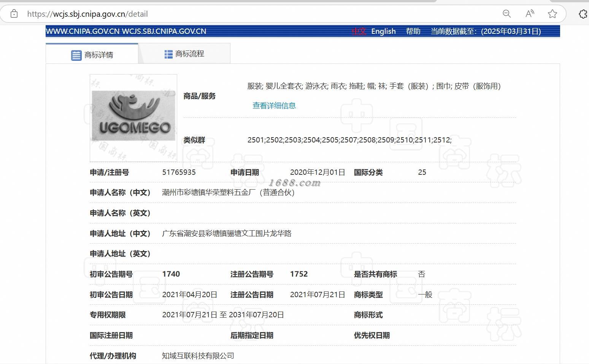Click the 类似群 label
This screenshot has height=364, width=589.
click(194, 140)
